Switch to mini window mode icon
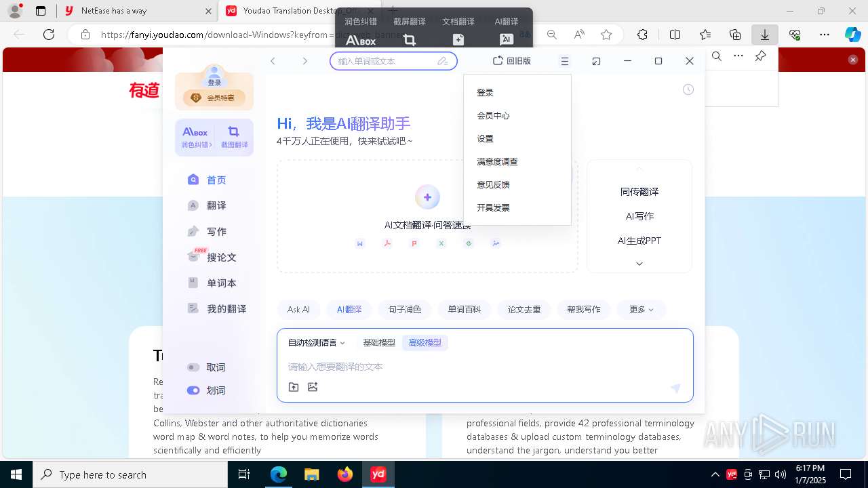Viewport: 868px width, 488px height. [x=596, y=61]
